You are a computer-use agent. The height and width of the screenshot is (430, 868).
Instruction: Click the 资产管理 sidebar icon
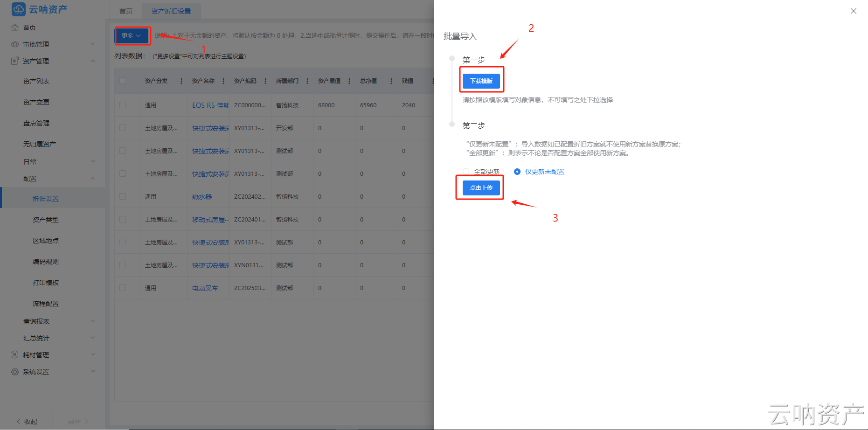tap(14, 61)
